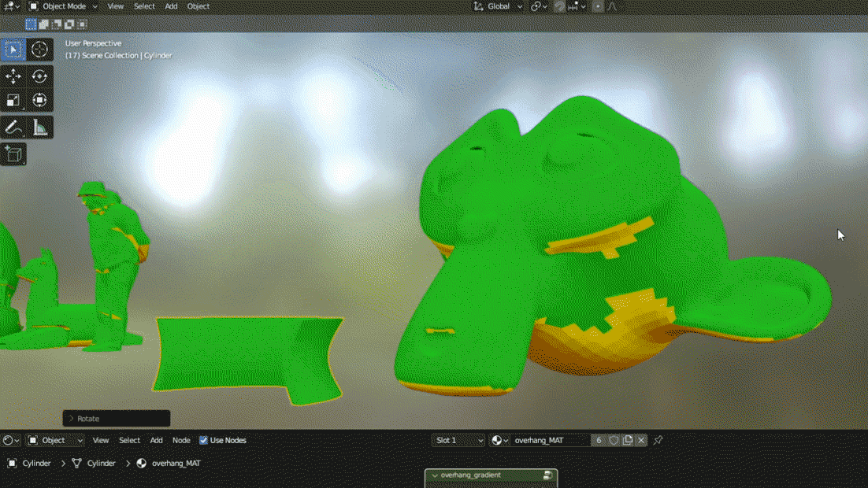Set selection mode to extend
This screenshot has height=488, width=868.
tap(44, 24)
